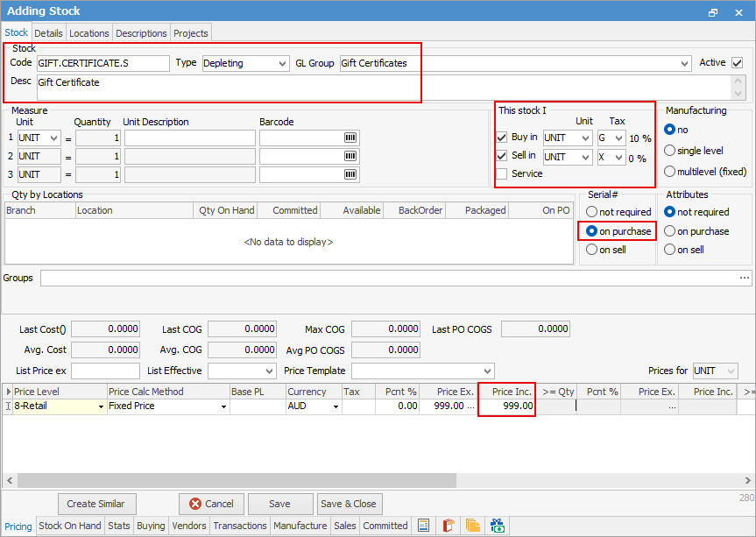Image resolution: width=756 pixels, height=537 pixels.
Task: Click barcode icon in second Measure row
Action: tap(350, 156)
